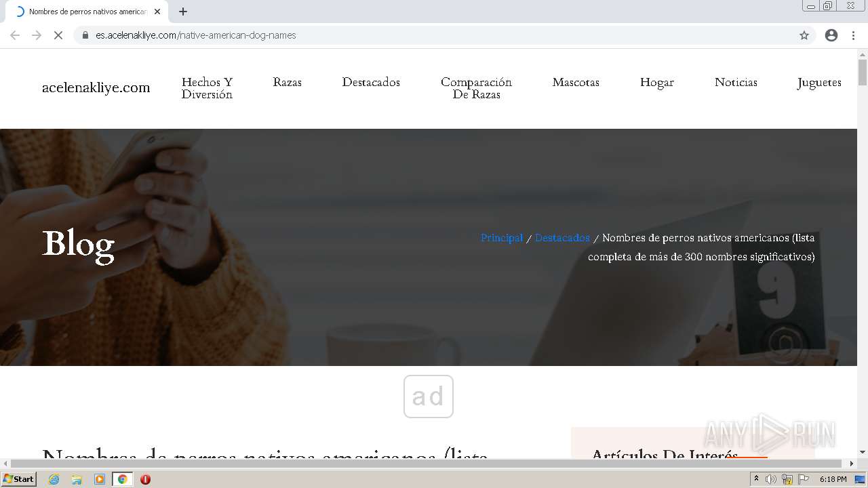Click the Chrome taskbar icon
This screenshot has width=868, height=488.
tap(123, 479)
